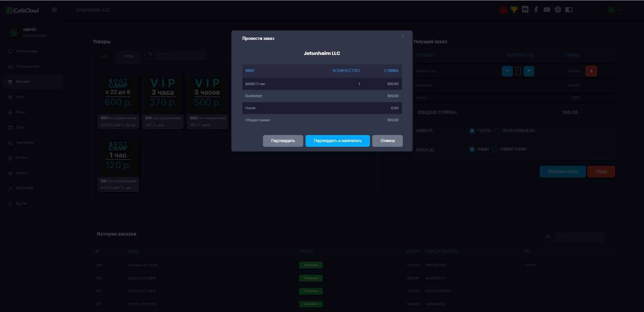Select the ГОСТЬ client radio button
Screen dimensions: 644x312
coord(472,131)
